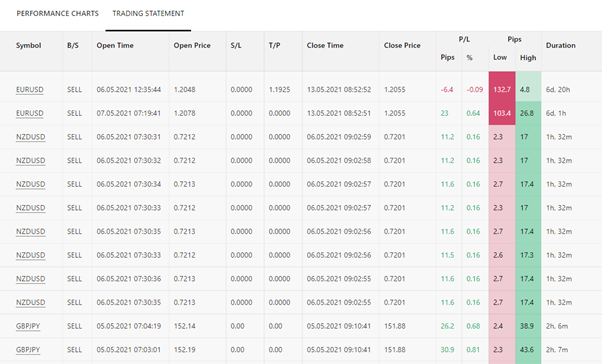Click the P/L group header
Viewport: 602px width, 364px height.
(464, 39)
